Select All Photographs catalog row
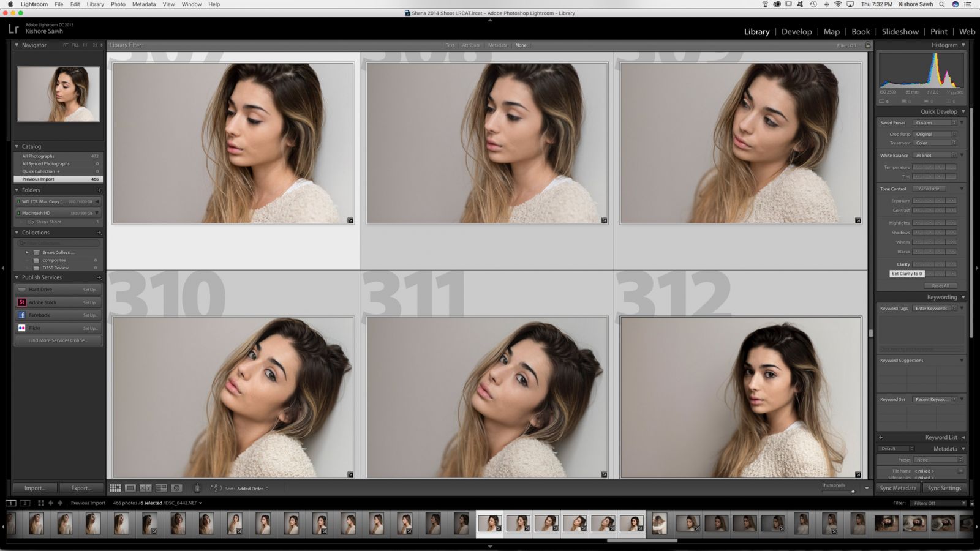The image size is (980, 551). tap(58, 156)
